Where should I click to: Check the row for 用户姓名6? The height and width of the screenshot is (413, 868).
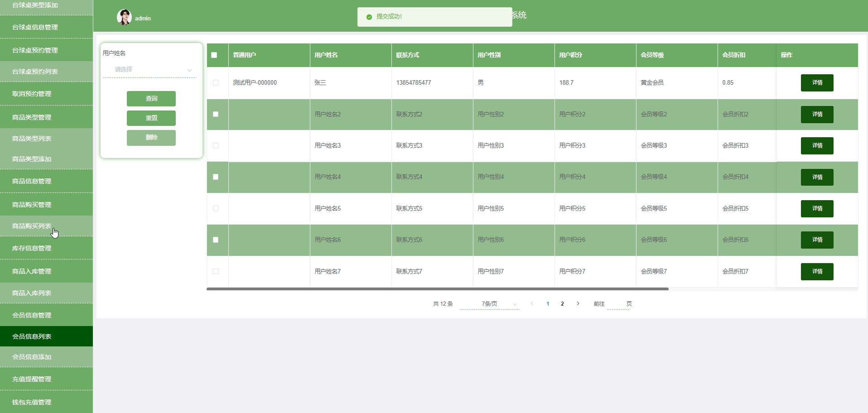[x=216, y=240]
